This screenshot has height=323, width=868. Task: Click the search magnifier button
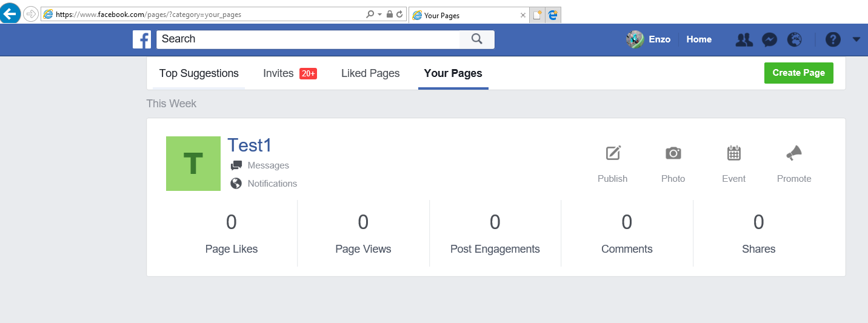476,39
